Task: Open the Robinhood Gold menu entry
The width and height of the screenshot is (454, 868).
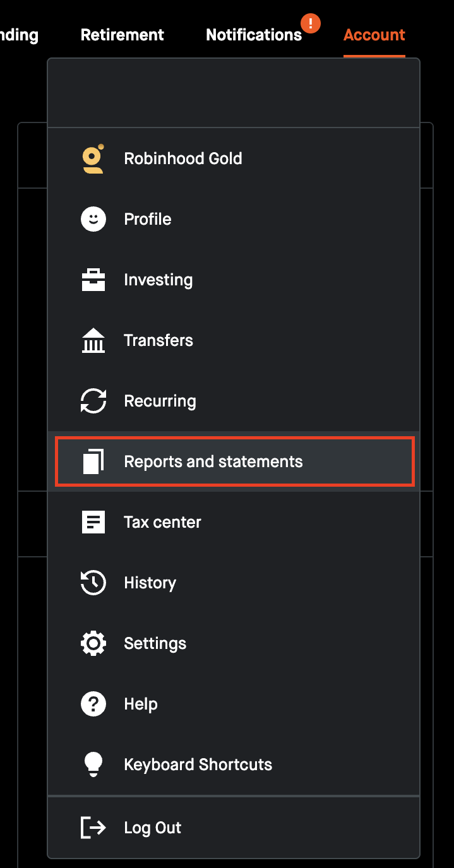Action: click(x=183, y=158)
